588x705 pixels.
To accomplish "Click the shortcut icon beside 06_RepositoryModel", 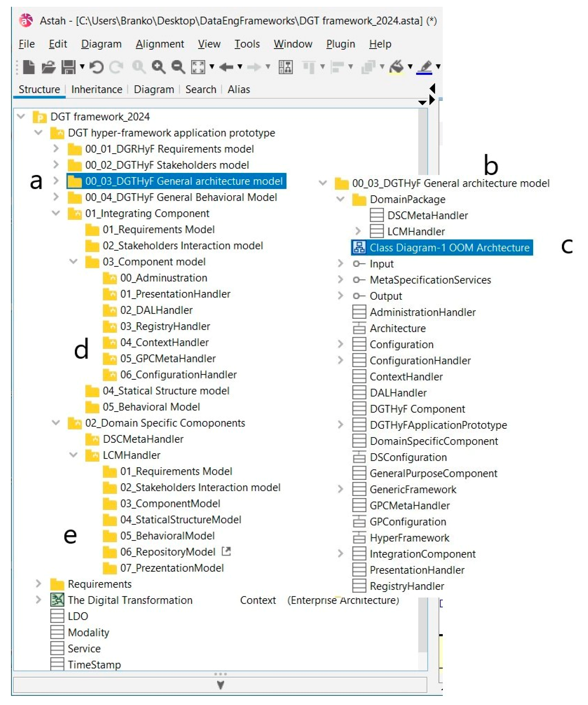I will pos(226,551).
